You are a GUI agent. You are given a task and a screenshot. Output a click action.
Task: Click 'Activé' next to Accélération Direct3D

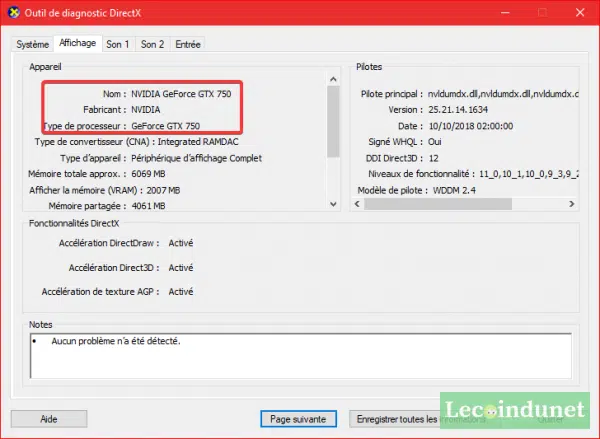point(181,268)
